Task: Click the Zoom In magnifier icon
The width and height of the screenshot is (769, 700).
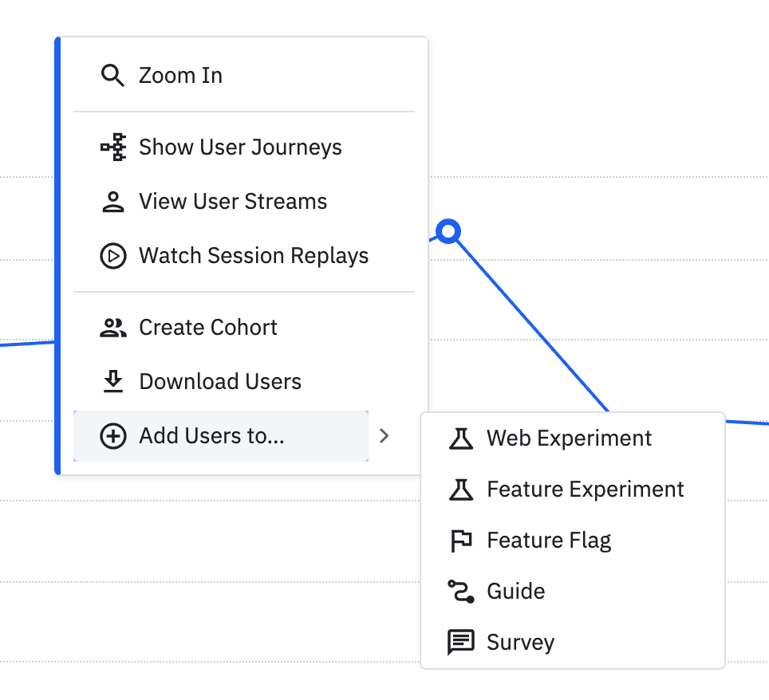Action: [x=112, y=76]
